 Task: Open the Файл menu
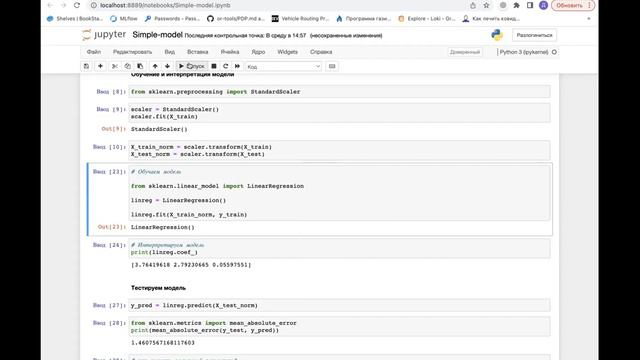[94, 52]
